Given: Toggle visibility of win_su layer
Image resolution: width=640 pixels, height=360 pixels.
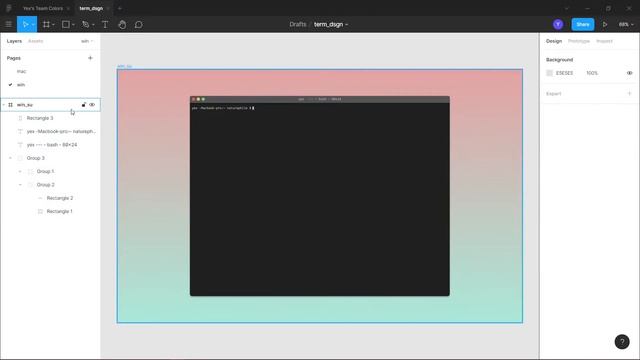Looking at the screenshot, I should [x=92, y=105].
